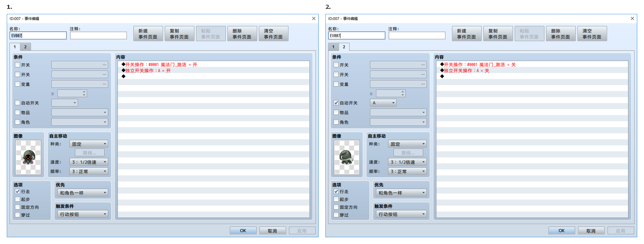The width and height of the screenshot is (644, 244).
Task: Open the 优先 dropdown in window 2
Action: click(401, 193)
